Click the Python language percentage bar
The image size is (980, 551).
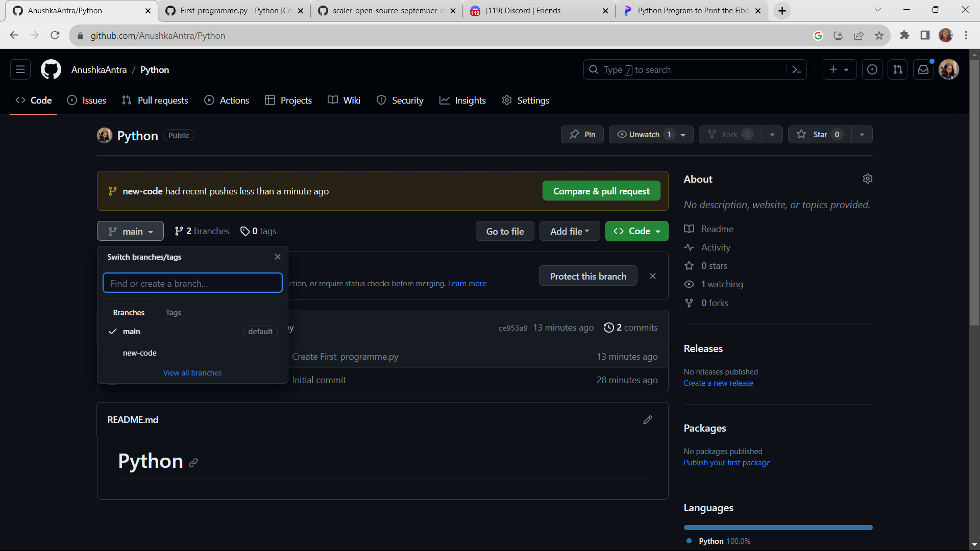pyautogui.click(x=778, y=528)
